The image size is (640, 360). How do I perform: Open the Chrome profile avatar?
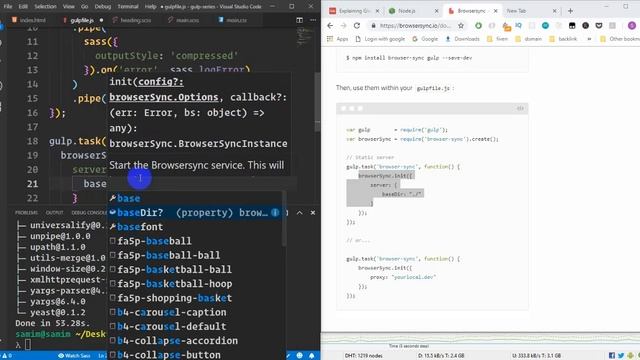632,26
